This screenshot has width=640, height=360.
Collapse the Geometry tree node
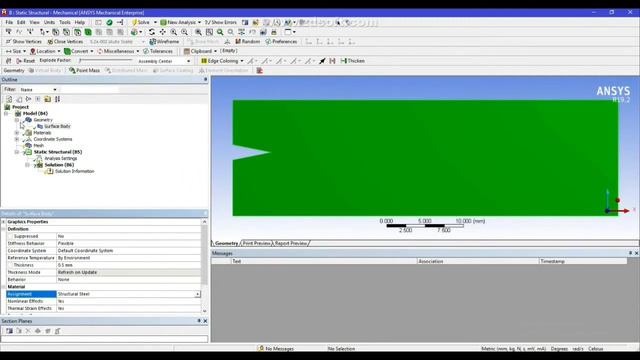click(17, 120)
